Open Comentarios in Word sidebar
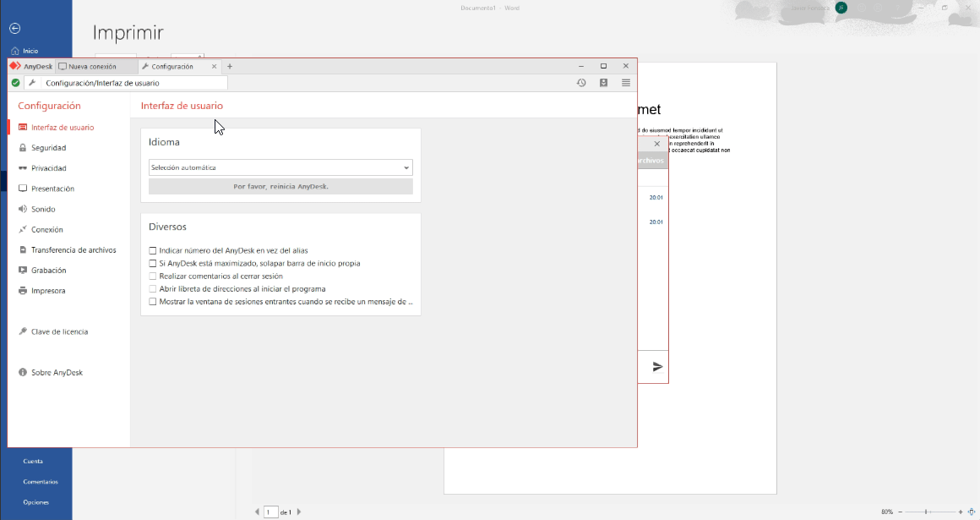 pyautogui.click(x=41, y=482)
